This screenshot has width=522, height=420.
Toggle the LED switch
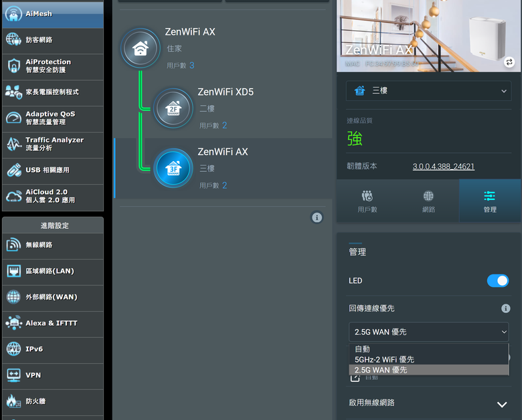point(498,280)
